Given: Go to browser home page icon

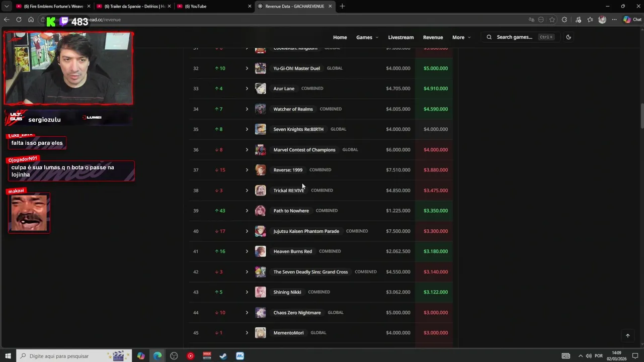Looking at the screenshot, I should [31, 20].
